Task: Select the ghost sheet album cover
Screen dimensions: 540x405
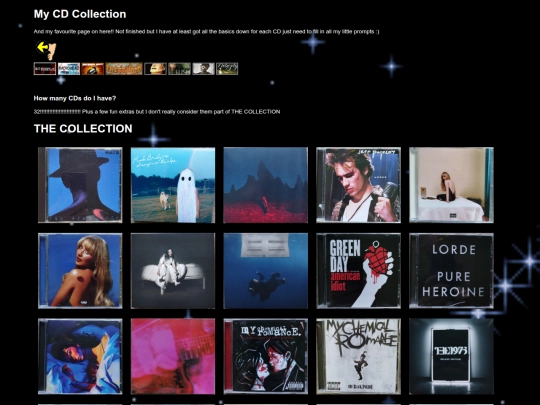Action: coord(173,185)
